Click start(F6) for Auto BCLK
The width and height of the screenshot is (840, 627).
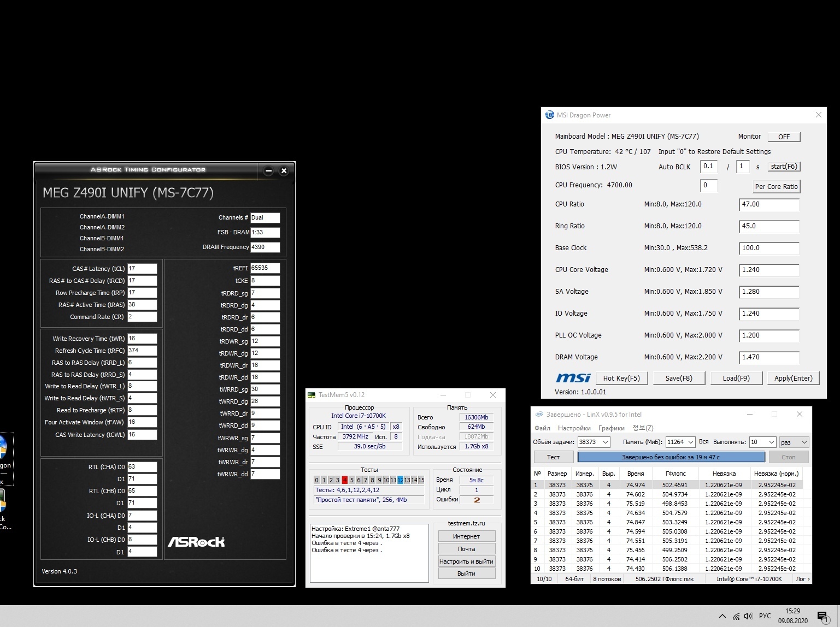(784, 167)
